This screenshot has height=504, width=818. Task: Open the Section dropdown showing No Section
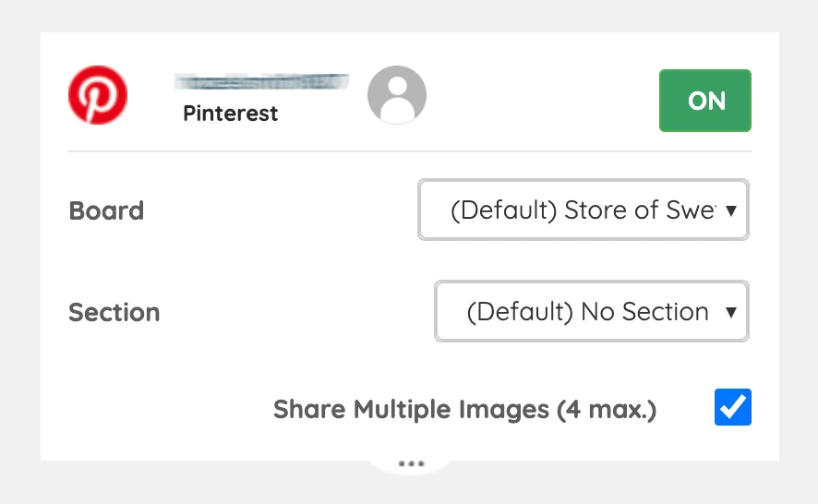point(592,311)
